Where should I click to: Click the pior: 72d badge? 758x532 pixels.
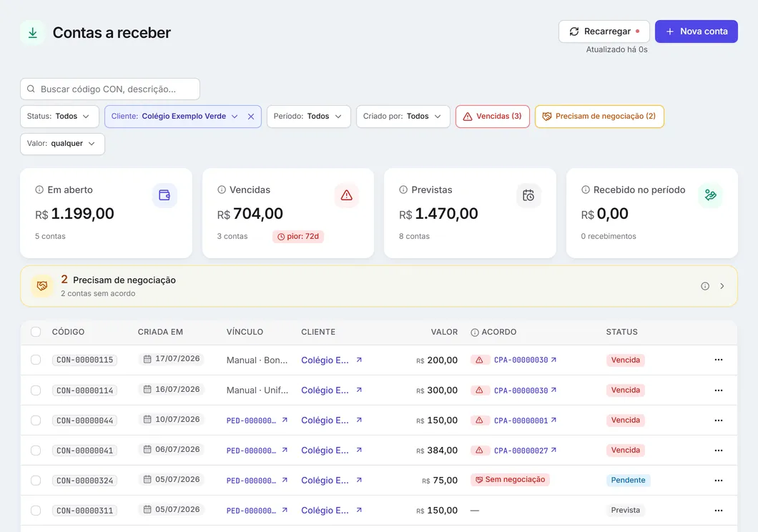(x=297, y=236)
